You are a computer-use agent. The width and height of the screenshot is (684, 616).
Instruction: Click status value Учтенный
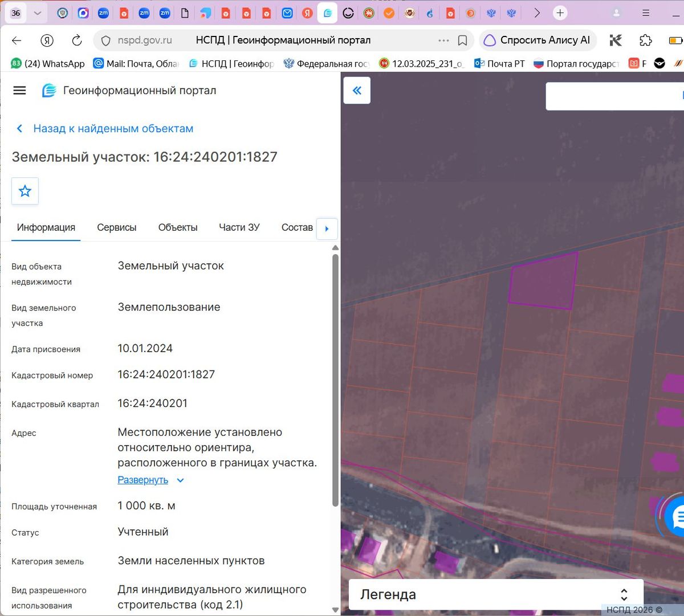click(143, 532)
